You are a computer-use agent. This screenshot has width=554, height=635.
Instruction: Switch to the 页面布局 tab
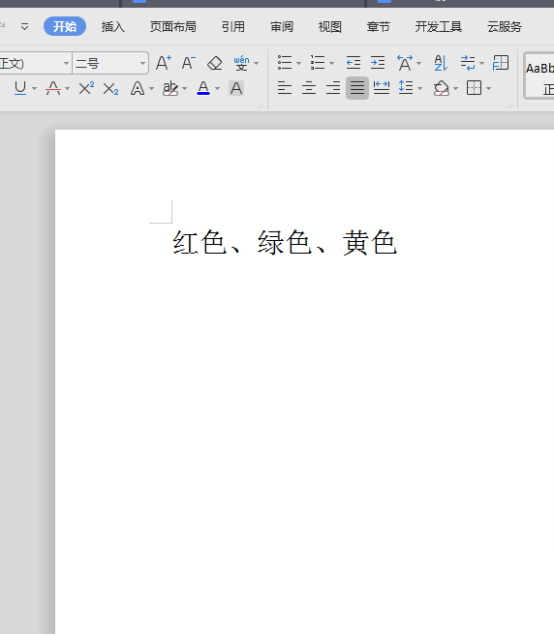point(173,27)
